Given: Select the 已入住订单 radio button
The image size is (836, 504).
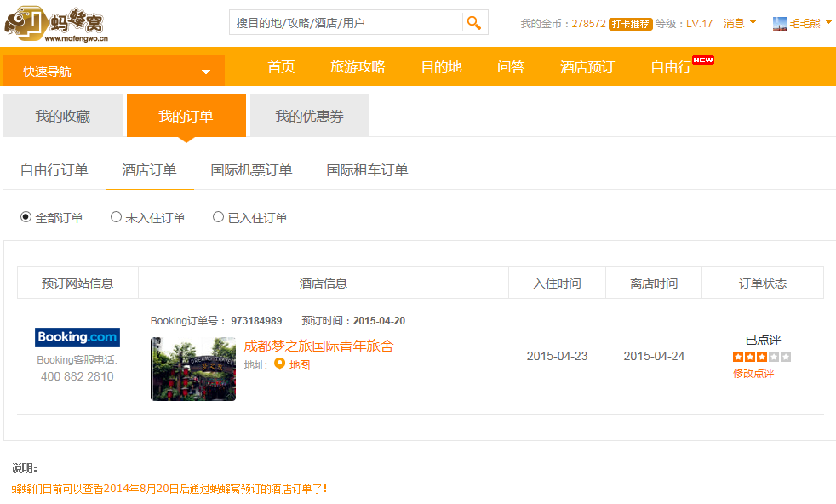Looking at the screenshot, I should 219,217.
